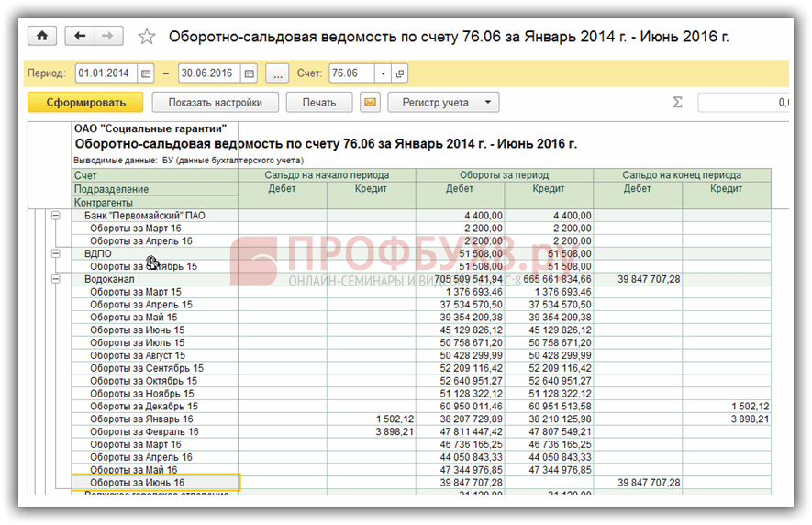The width and height of the screenshot is (812, 525).
Task: Click the sum value field beside Sigma
Action: [743, 103]
